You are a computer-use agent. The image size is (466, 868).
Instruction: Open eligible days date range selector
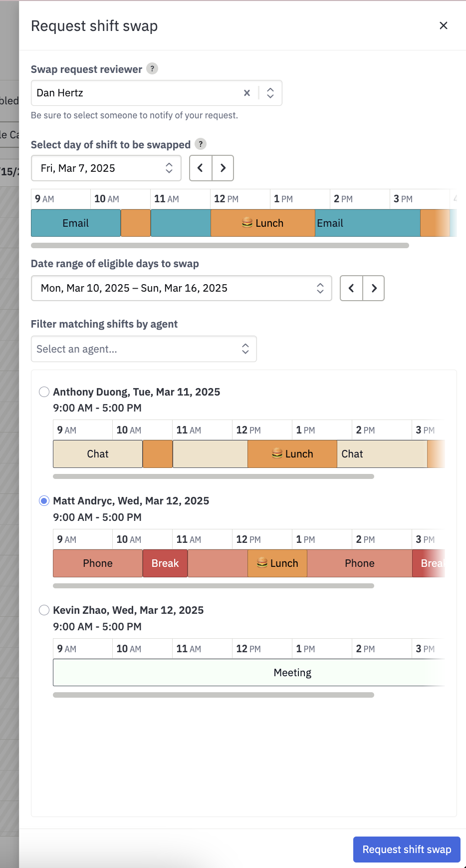(x=182, y=288)
